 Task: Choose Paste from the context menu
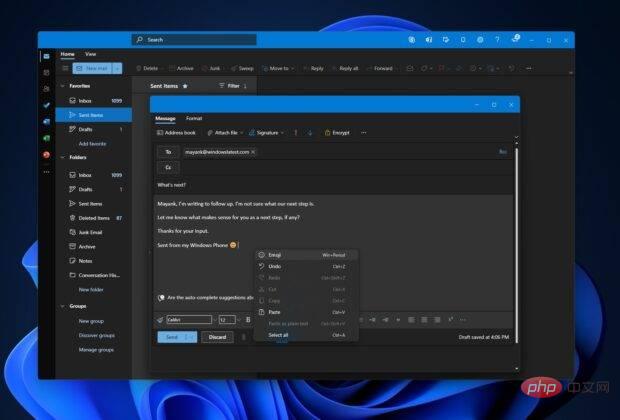pyautogui.click(x=274, y=312)
